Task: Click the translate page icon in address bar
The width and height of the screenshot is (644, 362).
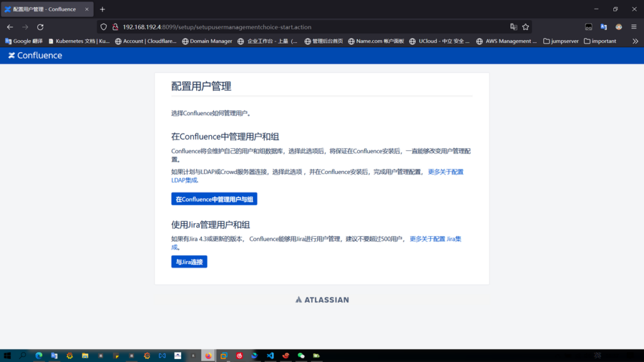Action: 514,27
